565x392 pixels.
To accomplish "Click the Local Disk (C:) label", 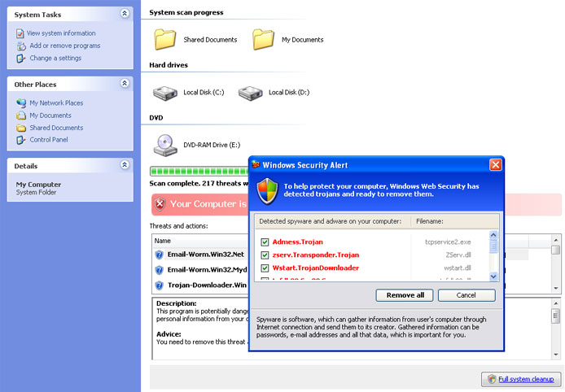I will click(204, 93).
